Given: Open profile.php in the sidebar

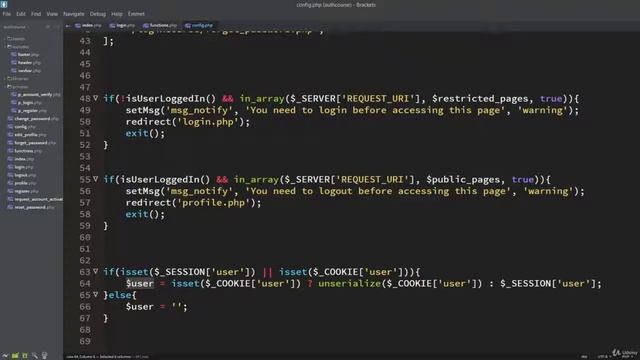Looking at the screenshot, I should click(25, 183).
